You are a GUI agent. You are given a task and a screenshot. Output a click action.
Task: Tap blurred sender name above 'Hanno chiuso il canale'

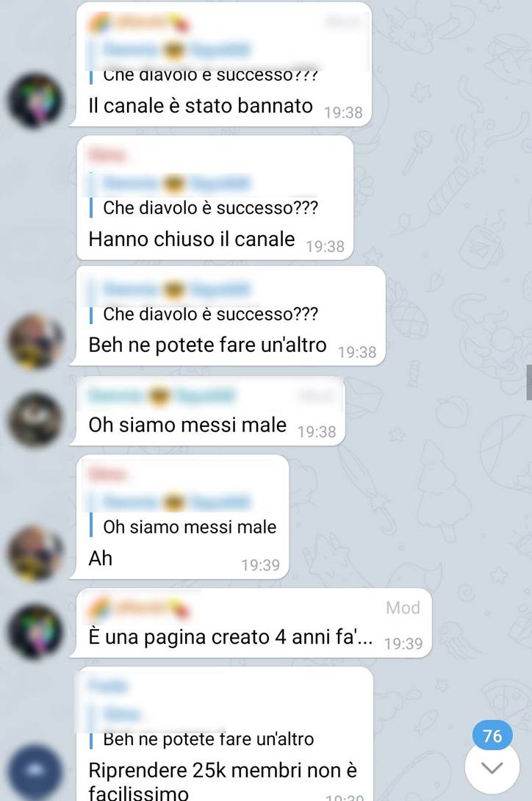click(107, 154)
